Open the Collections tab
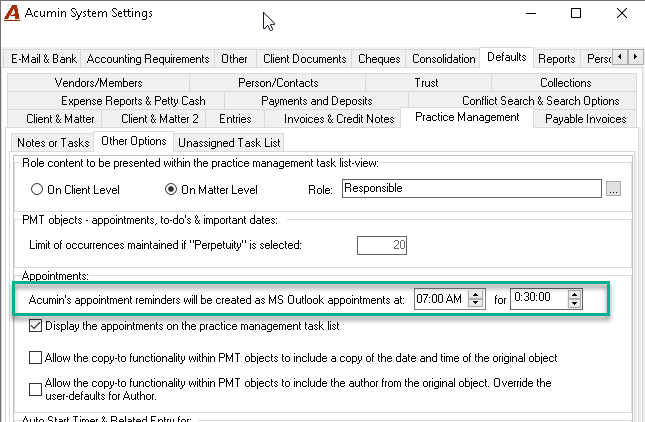 click(x=566, y=83)
